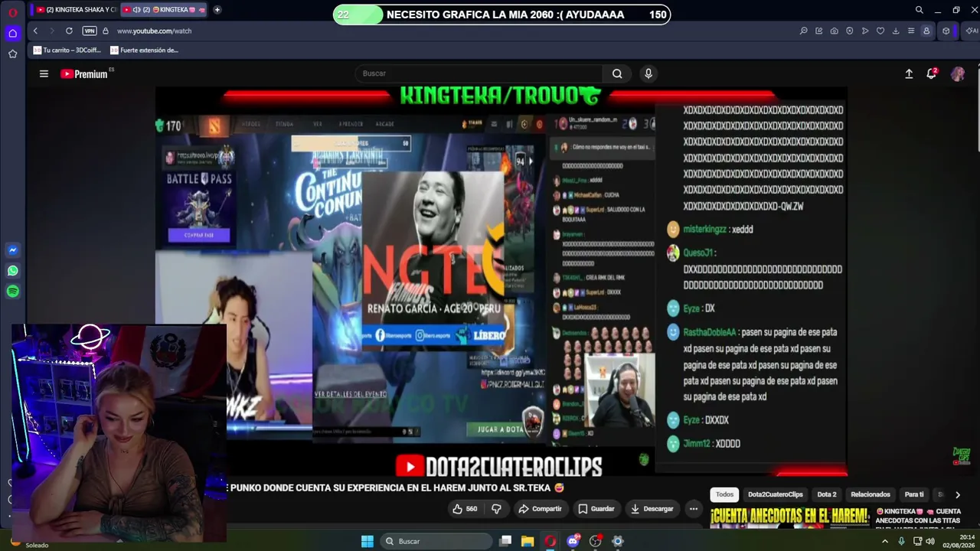This screenshot has height=551, width=980.
Task: Open Opera from the taskbar
Action: click(550, 541)
